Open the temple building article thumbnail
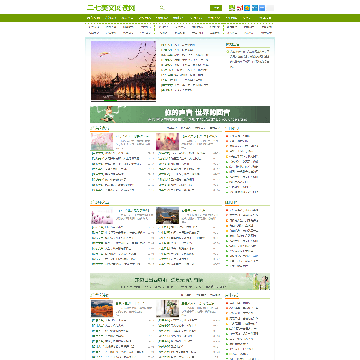This screenshot has width=360, height=360. tap(167, 216)
